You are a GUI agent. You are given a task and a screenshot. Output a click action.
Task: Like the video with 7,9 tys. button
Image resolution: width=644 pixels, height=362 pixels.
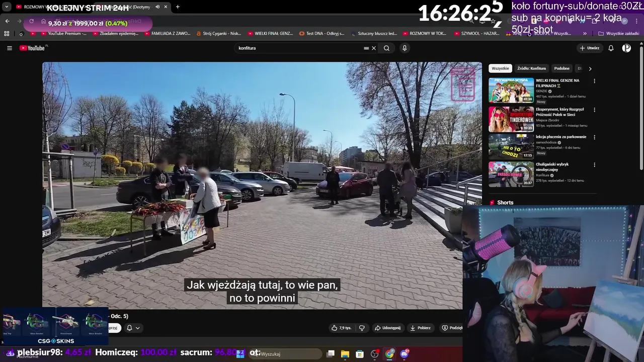pyautogui.click(x=342, y=328)
